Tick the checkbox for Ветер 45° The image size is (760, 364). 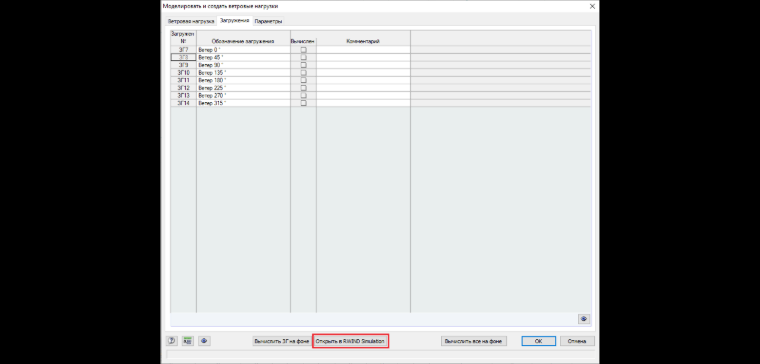coord(303,57)
